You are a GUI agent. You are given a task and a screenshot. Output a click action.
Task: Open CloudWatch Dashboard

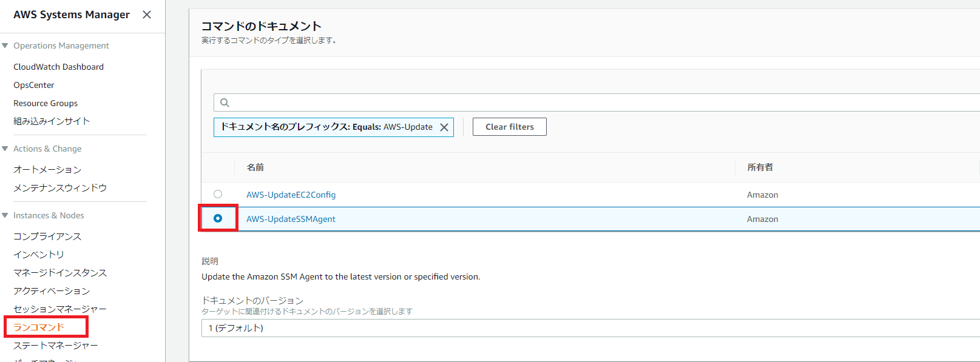tap(58, 67)
